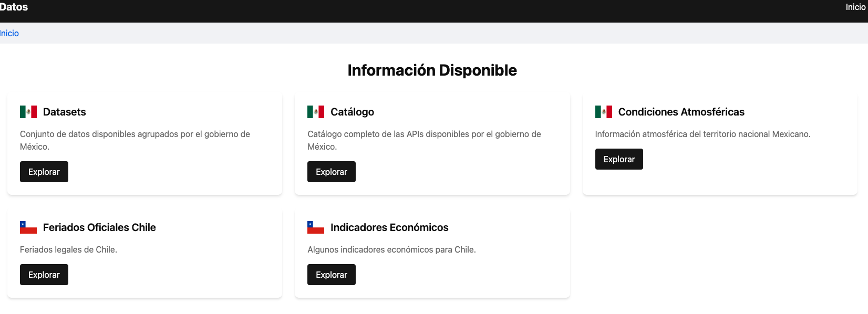Viewport: 868px width, 314px height.
Task: Click the Mexico flag beside Datasets
Action: point(28,112)
